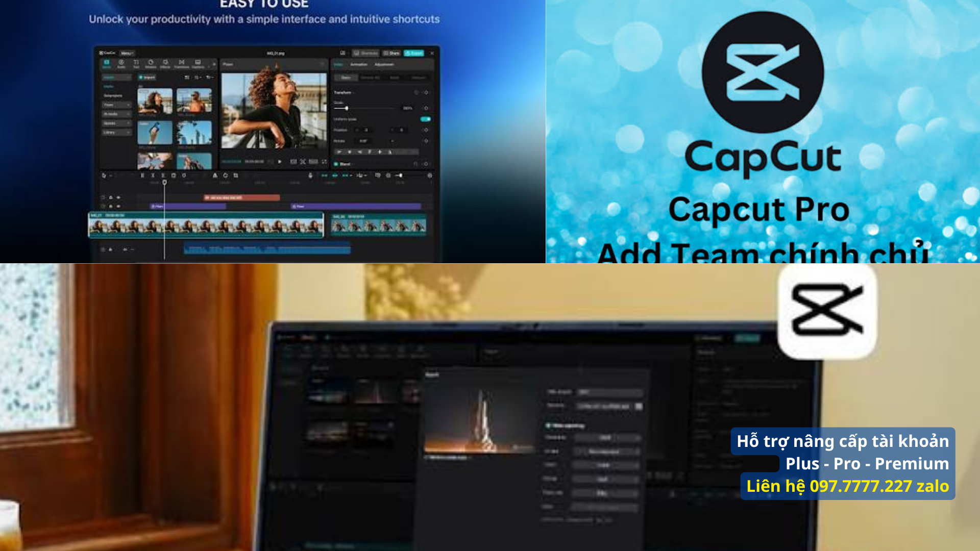Switch to the Animation tab
The width and height of the screenshot is (980, 551).
pyautogui.click(x=359, y=65)
